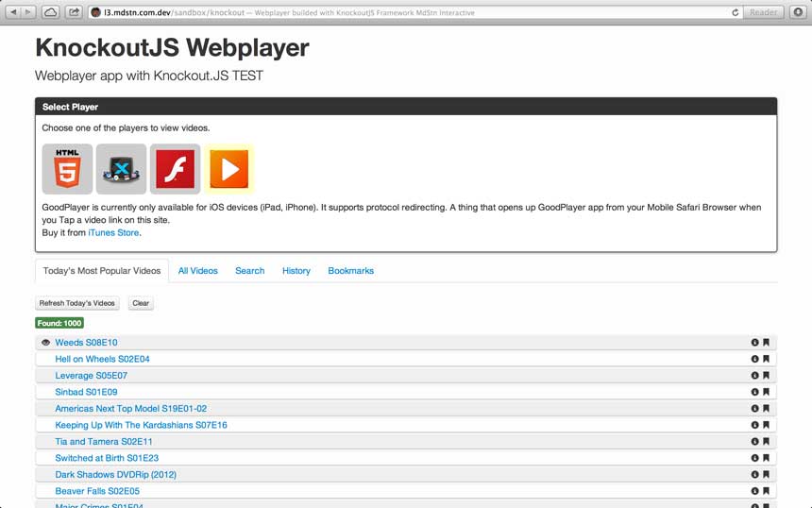Click the green Found: 1000 badge

coord(59,323)
